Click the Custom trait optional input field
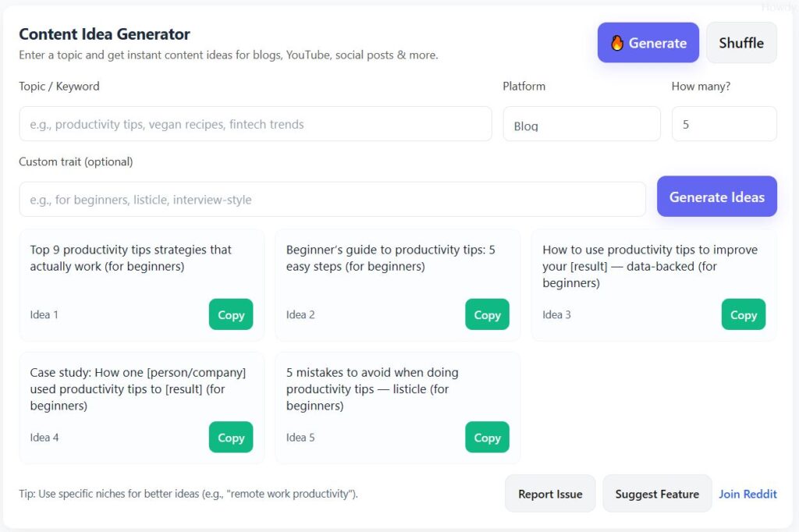Screen dimensions: 799x532 (332, 199)
